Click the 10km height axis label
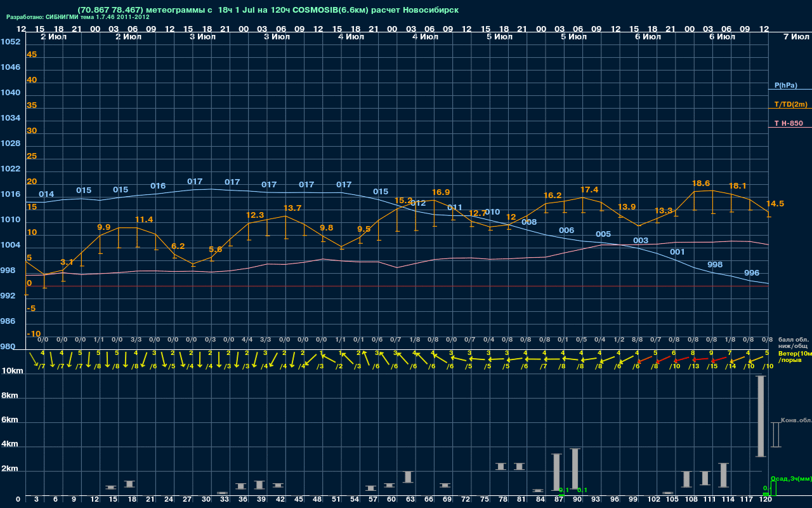Screen dimensions: 812x508 click(x=13, y=371)
